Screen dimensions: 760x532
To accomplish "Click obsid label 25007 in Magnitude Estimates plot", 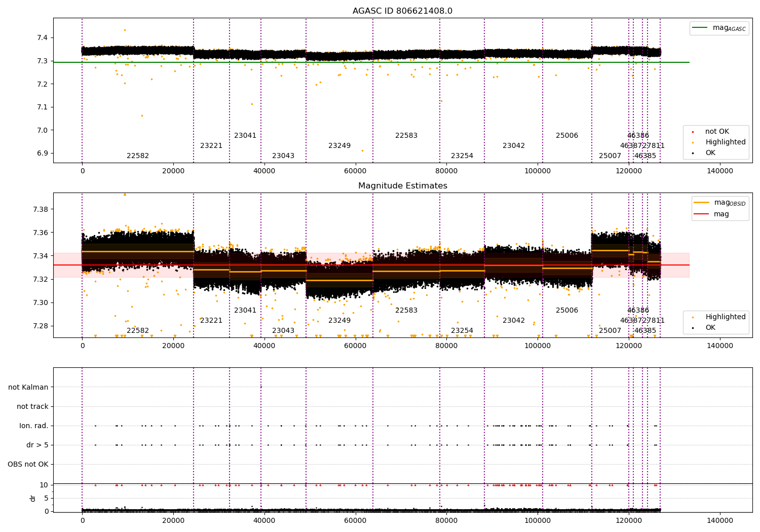I will (610, 331).
